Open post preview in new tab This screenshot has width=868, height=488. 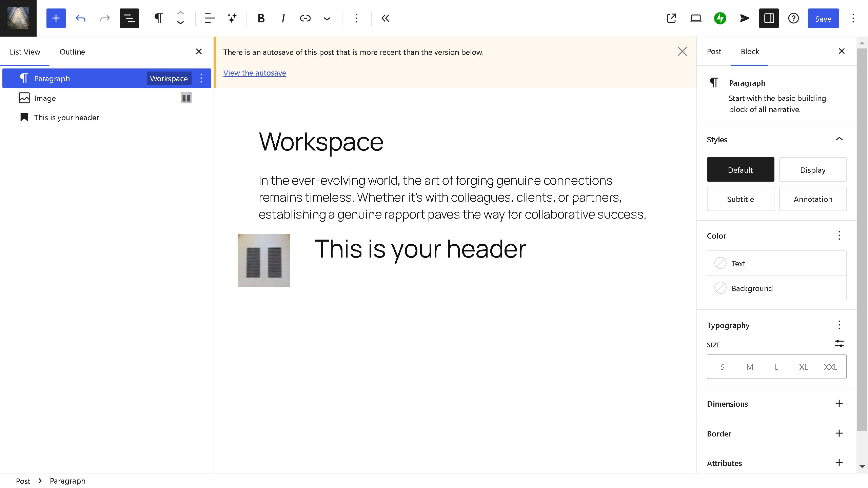pyautogui.click(x=671, y=18)
